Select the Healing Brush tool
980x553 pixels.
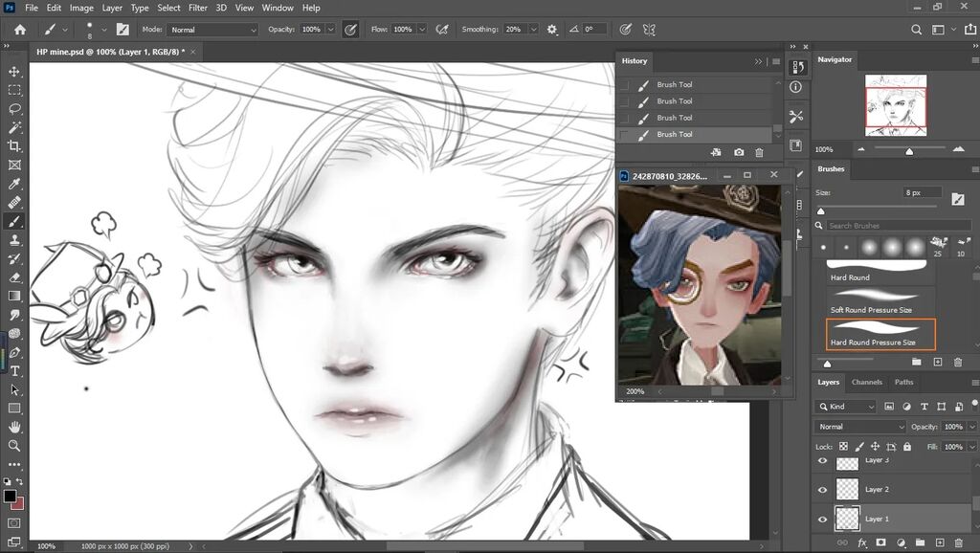coord(14,203)
